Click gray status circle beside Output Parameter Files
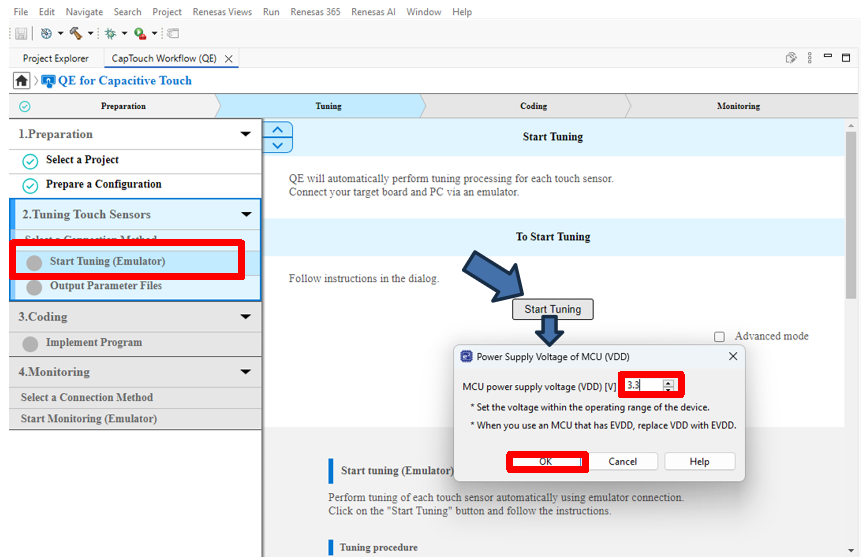This screenshot has width=861, height=557. (x=34, y=287)
